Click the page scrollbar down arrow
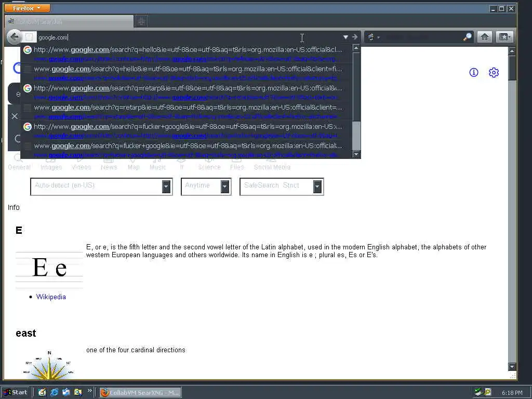This screenshot has width=532, height=399. [x=512, y=367]
